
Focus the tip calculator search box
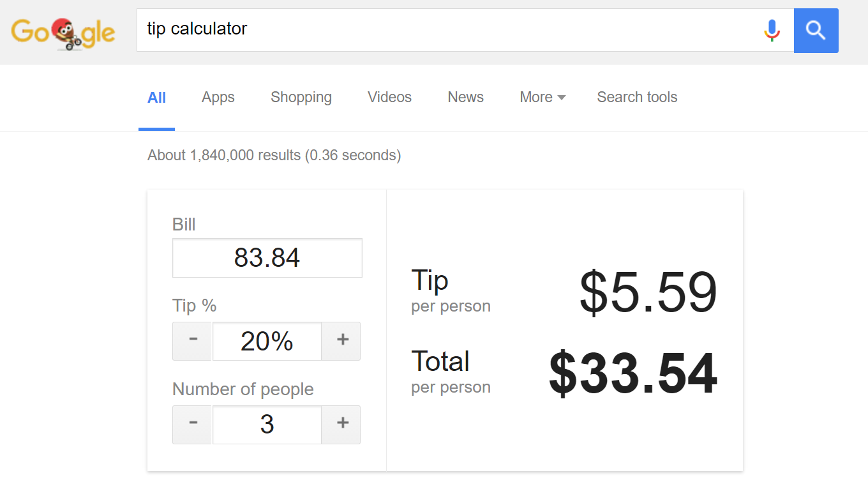(447, 30)
